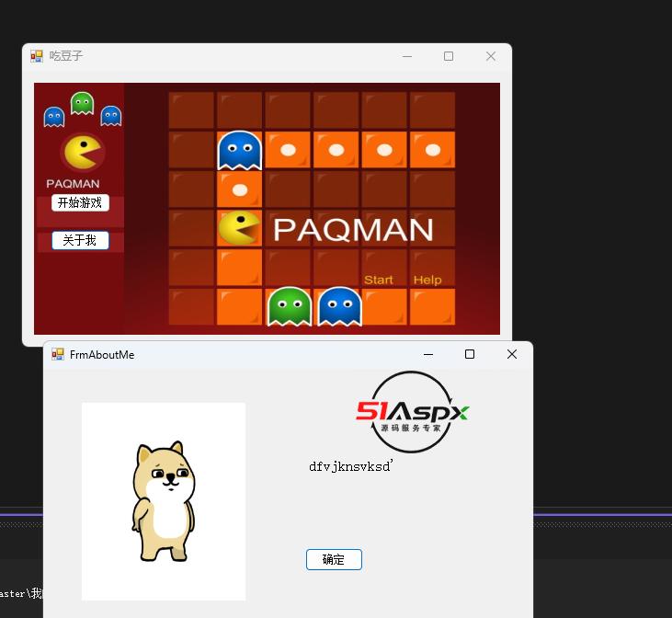Maximize the FrmAboutMe window
The width and height of the screenshot is (672, 618).
(x=470, y=354)
